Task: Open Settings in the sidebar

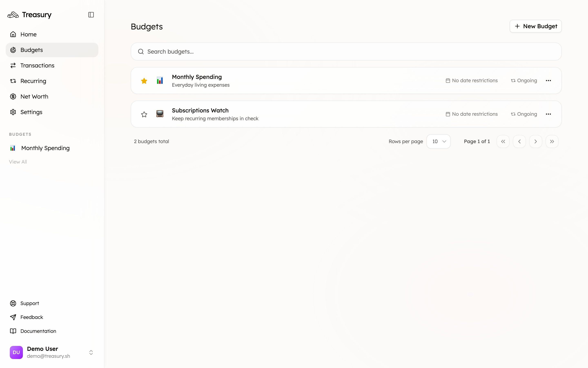Action: point(52,112)
